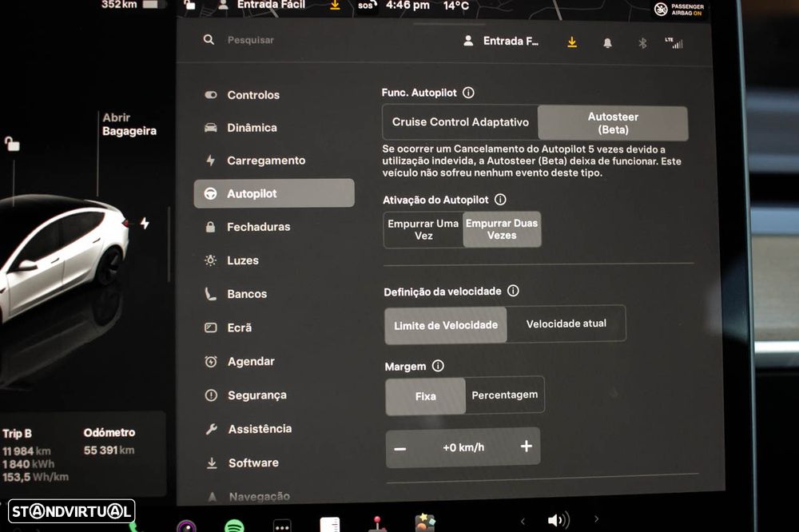Show info for Definição da velocidade
The height and width of the screenshot is (532, 799).
click(x=513, y=291)
